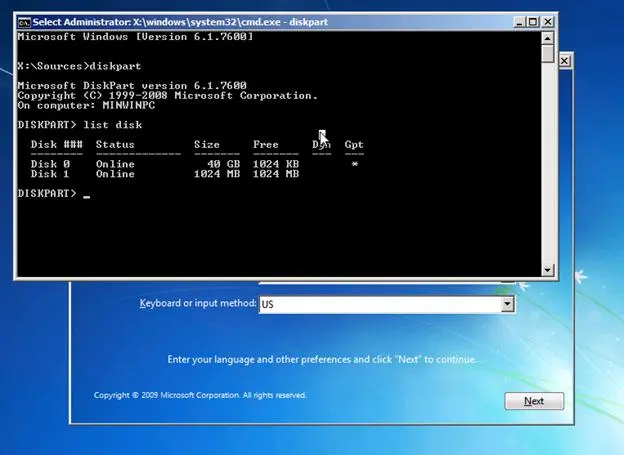Click the Microsoft copyright text in setup
This screenshot has width=624, height=455.
tap(200, 395)
